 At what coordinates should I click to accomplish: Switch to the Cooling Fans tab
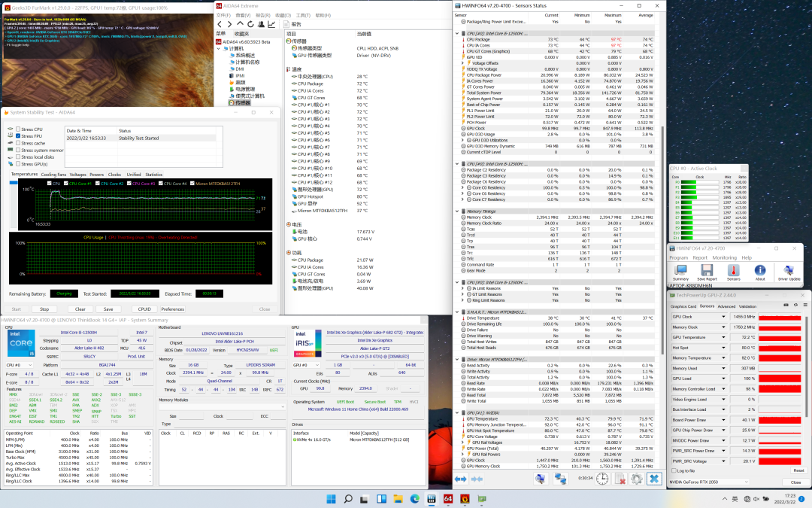coord(53,174)
